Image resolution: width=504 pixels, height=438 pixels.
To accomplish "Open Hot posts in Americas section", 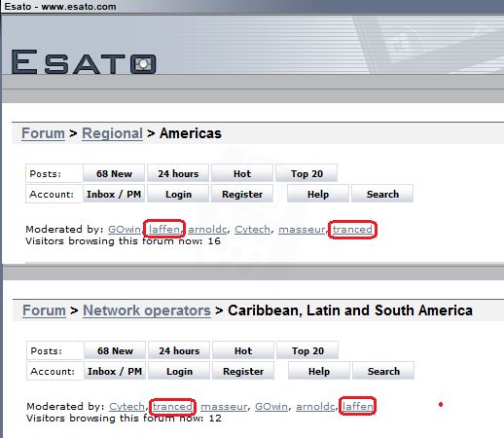I will (x=242, y=173).
